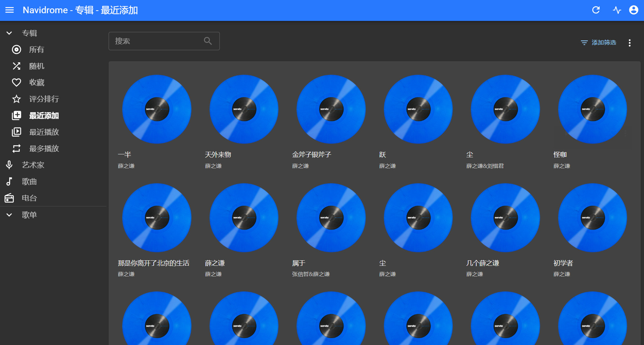Click the filter icon beside 添加筛选

pyautogui.click(x=584, y=43)
